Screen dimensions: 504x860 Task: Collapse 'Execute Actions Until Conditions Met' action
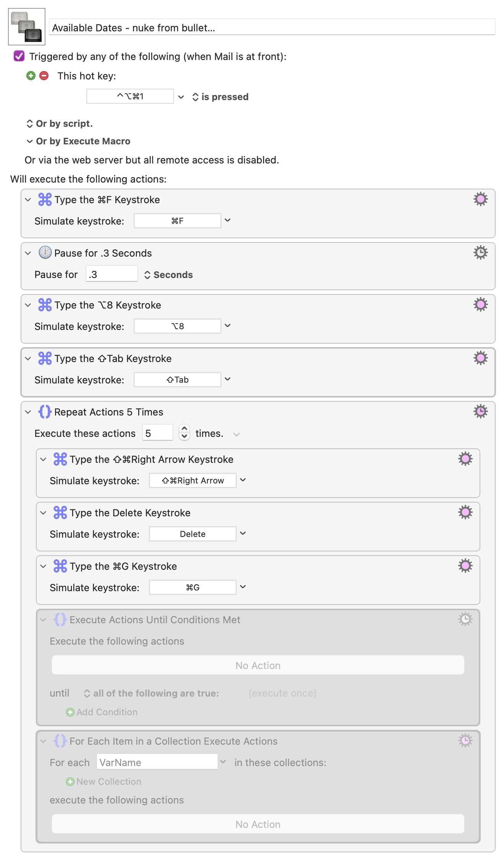[43, 620]
